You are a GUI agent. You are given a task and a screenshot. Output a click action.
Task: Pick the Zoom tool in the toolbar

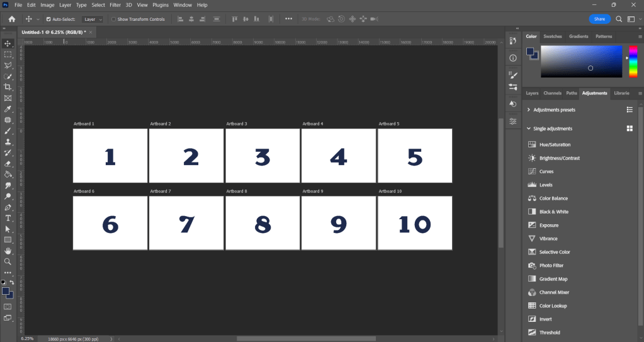8,261
